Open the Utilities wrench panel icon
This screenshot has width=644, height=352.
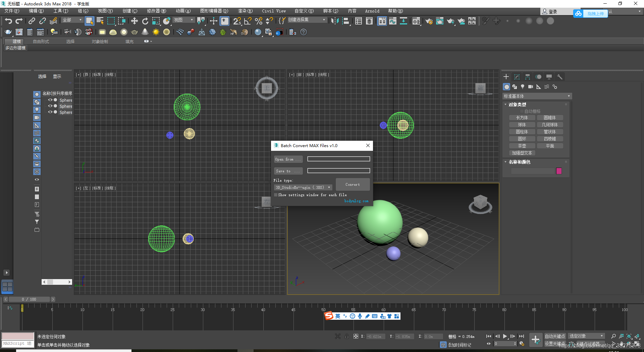click(559, 77)
